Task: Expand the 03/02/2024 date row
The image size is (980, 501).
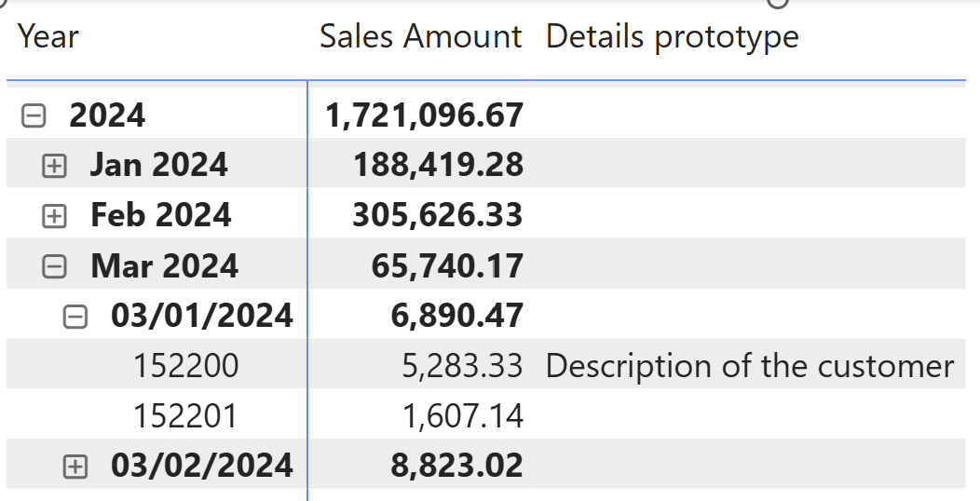Action: [x=75, y=467]
